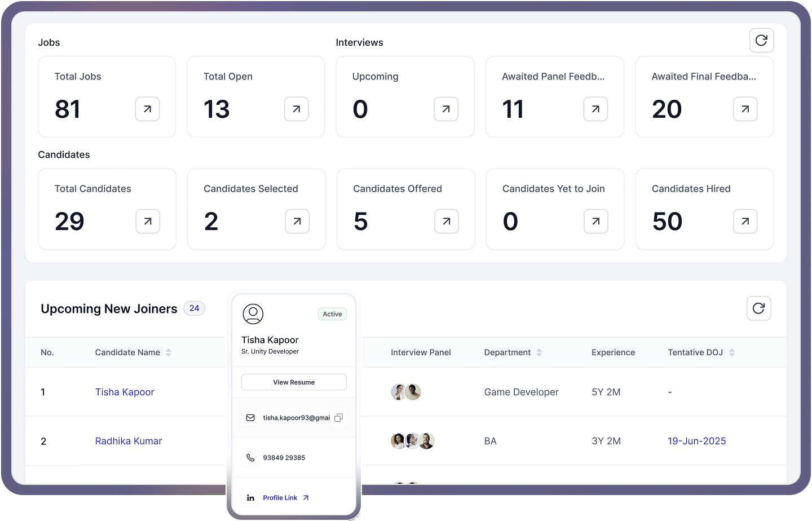Screen dimensions: 812x521
Task: Sort by Department column
Action: click(539, 352)
